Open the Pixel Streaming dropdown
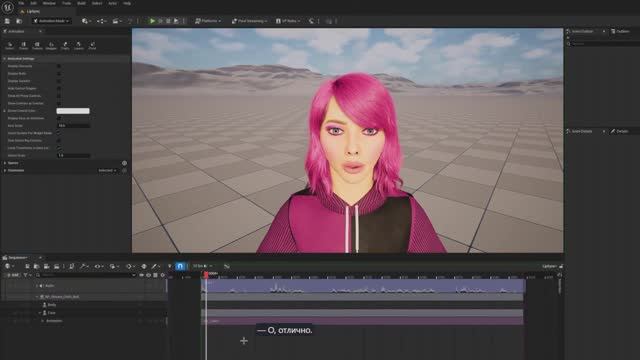The width and height of the screenshot is (640, 360). (249, 21)
